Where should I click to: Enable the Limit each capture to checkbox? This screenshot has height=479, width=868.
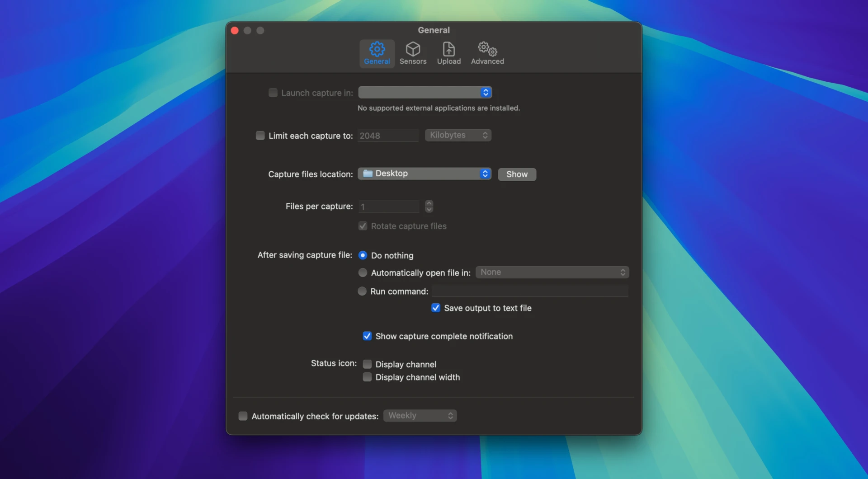(260, 135)
